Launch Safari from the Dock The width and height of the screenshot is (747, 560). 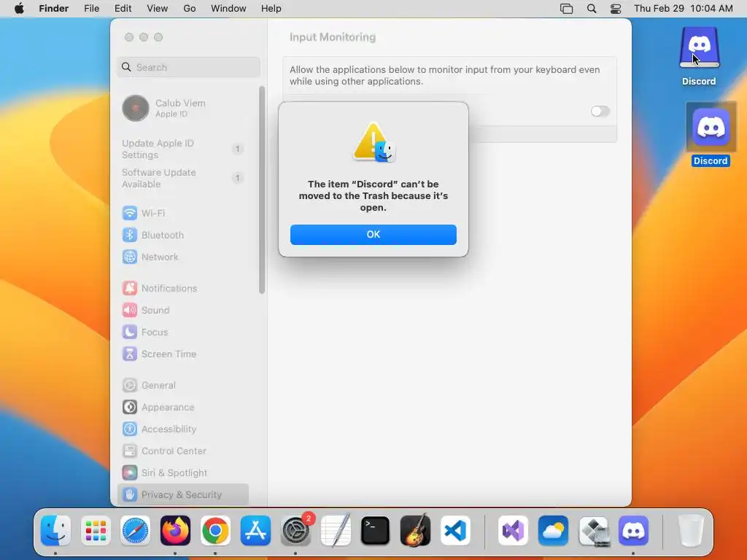(135, 530)
